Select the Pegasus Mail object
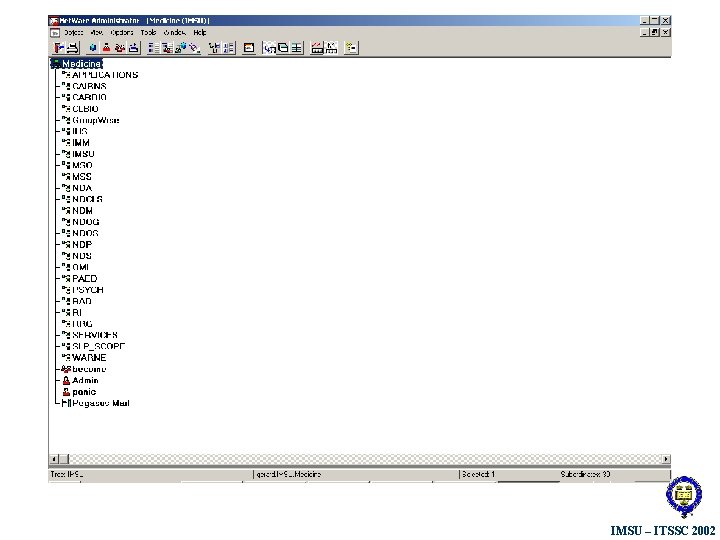720x540 pixels. (101, 403)
